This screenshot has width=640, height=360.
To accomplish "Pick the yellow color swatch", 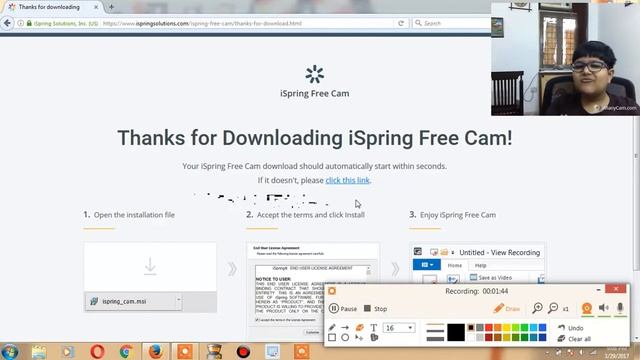I will [507, 327].
